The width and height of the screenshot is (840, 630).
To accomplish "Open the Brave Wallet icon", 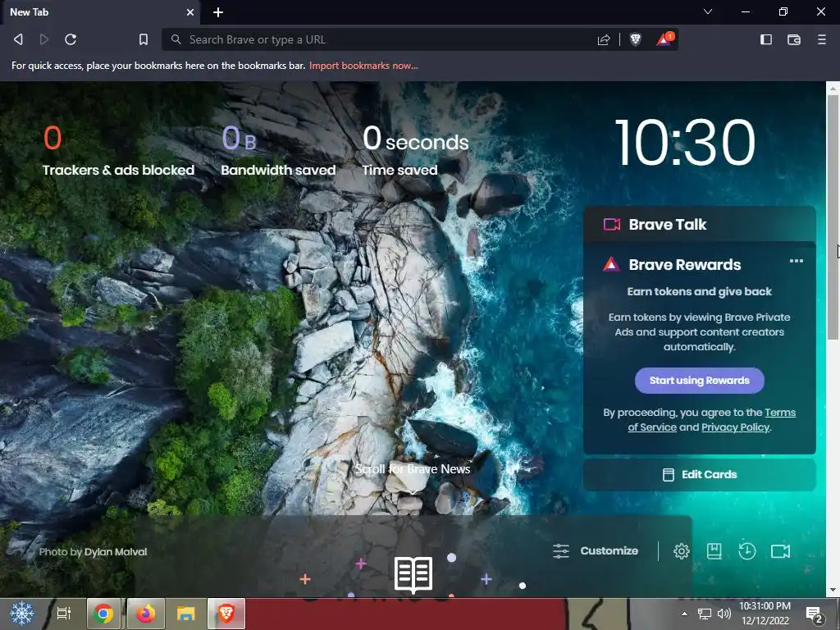I will coord(794,39).
